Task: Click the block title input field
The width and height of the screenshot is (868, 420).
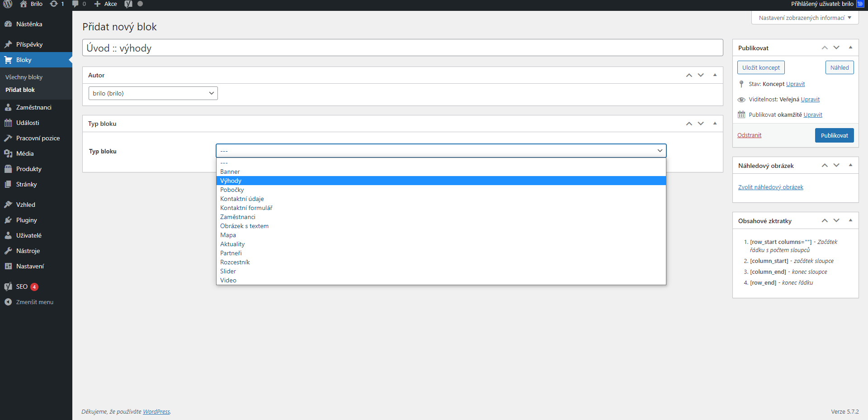Action: [402, 48]
